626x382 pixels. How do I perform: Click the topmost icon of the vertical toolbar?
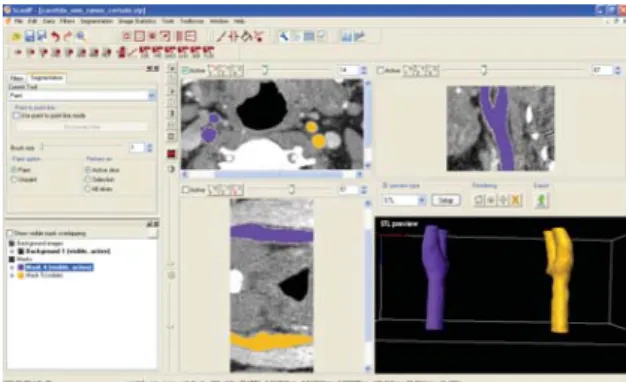pos(172,69)
